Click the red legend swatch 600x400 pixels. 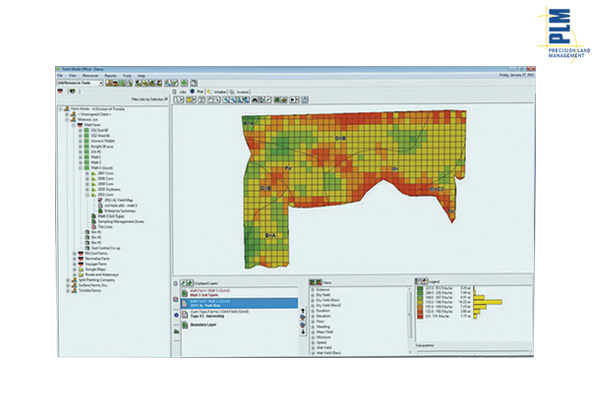pos(420,317)
